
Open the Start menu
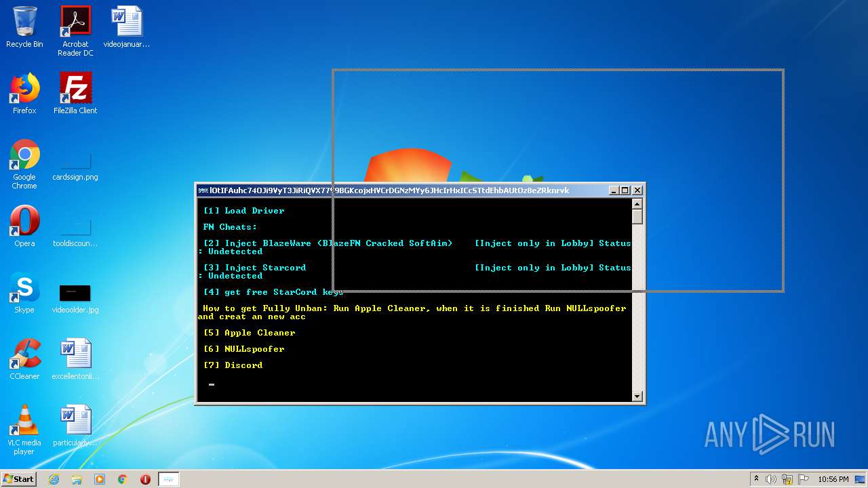pos(19,479)
